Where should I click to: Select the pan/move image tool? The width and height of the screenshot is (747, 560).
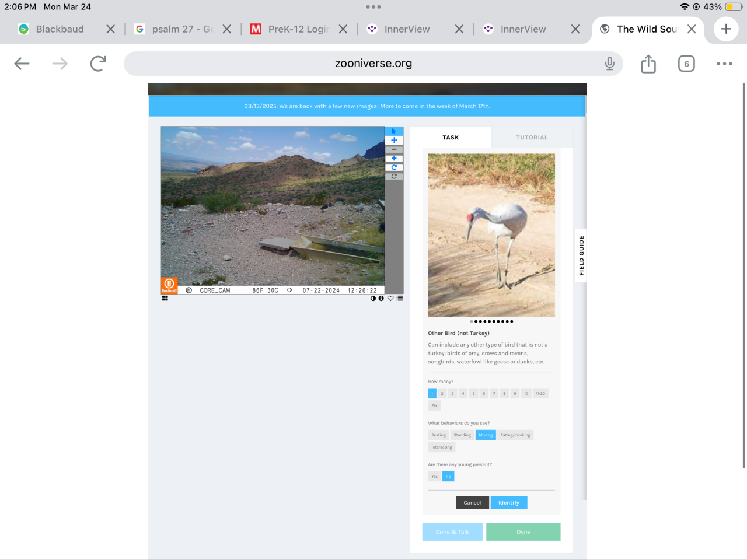coord(394,140)
